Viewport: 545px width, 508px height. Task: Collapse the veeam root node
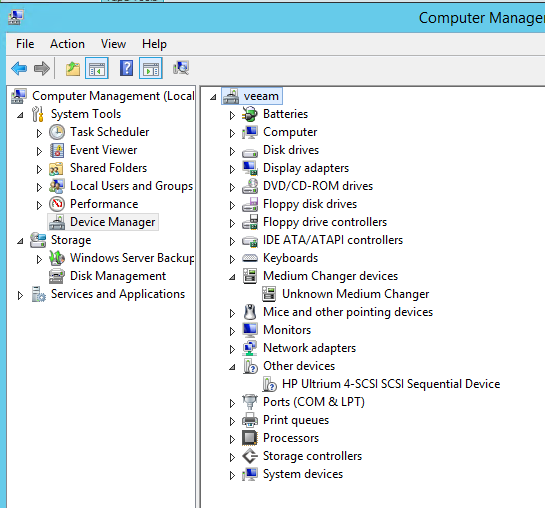(213, 97)
